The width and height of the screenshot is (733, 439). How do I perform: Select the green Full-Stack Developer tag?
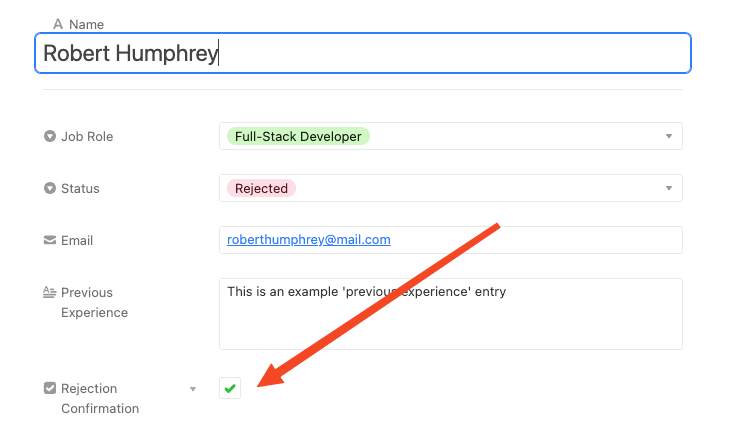pyautogui.click(x=298, y=136)
